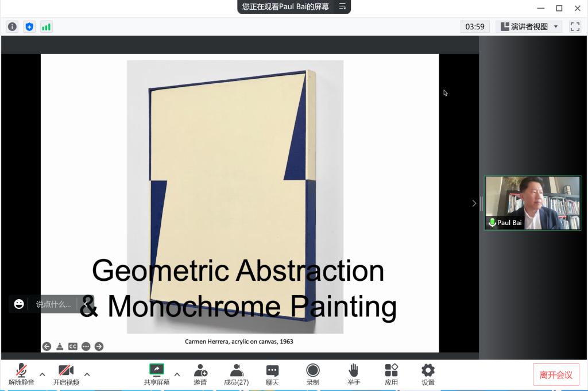Click the 说点什么... chat input
588x391 pixels.
coord(53,304)
